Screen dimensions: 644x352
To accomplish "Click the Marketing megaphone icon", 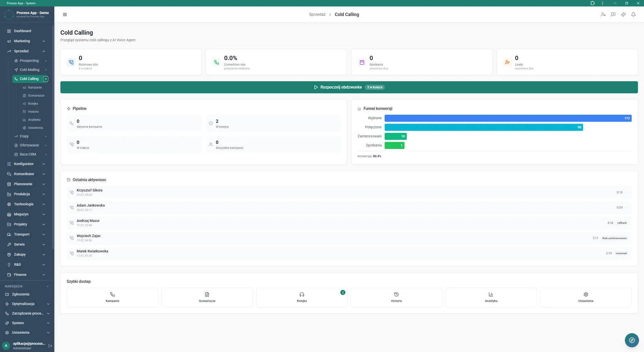I will 9,41.
